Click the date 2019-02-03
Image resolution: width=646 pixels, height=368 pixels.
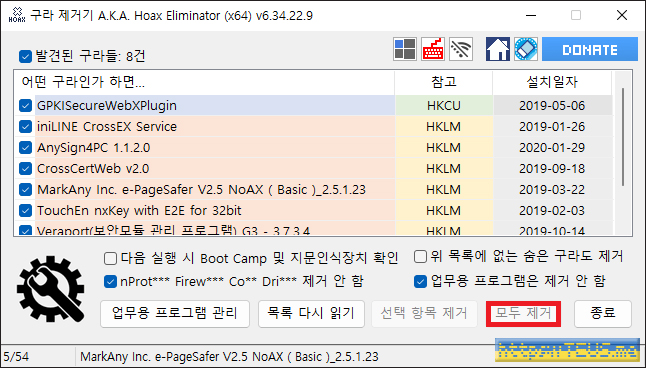(x=552, y=211)
